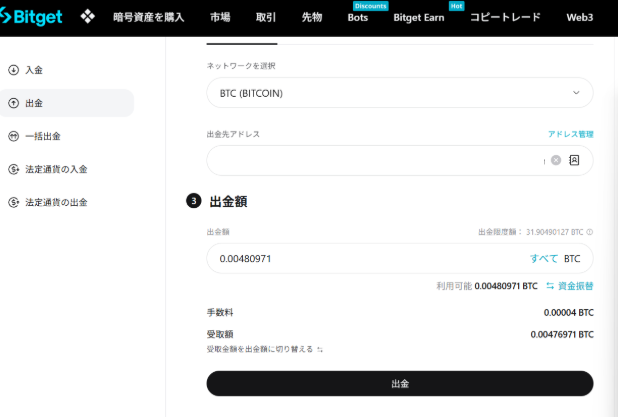Click the Bitget logo
This screenshot has height=417, width=618.
pyautogui.click(x=31, y=17)
